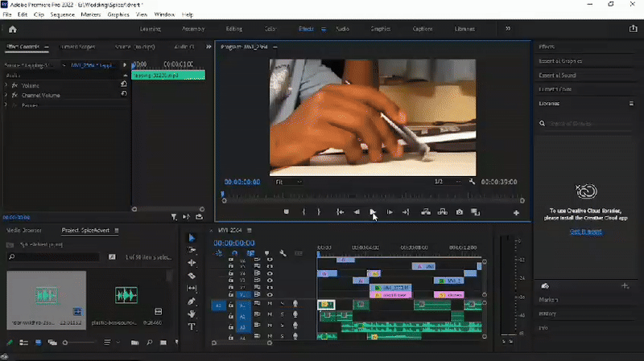Screen dimensions: 644x361
Task: Select the Selection tool arrow
Action: click(192, 238)
